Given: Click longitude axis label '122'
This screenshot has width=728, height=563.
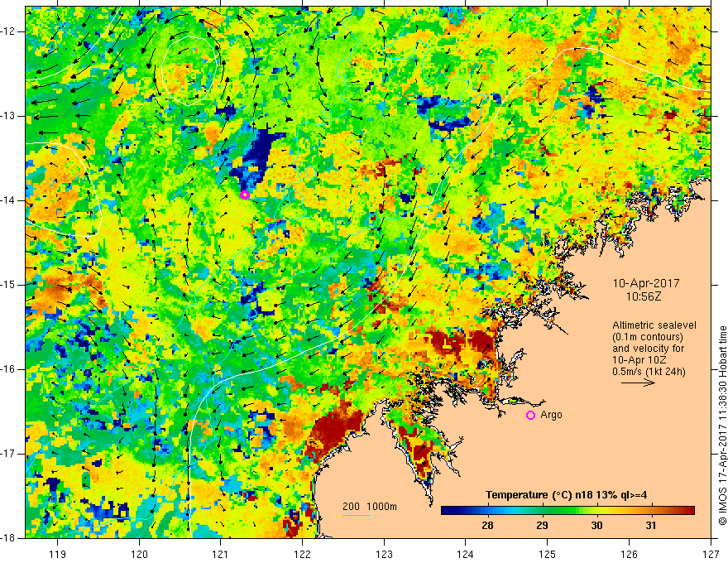Looking at the screenshot, I should (302, 554).
